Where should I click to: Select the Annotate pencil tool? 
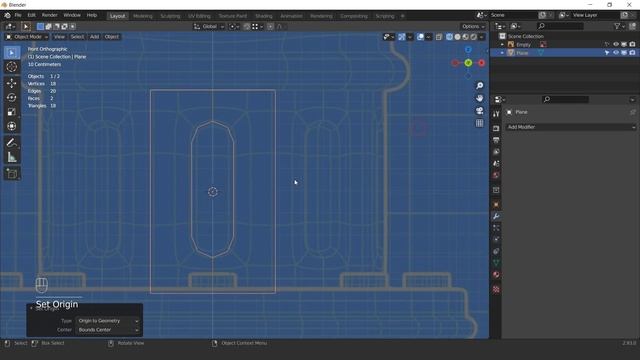12,142
